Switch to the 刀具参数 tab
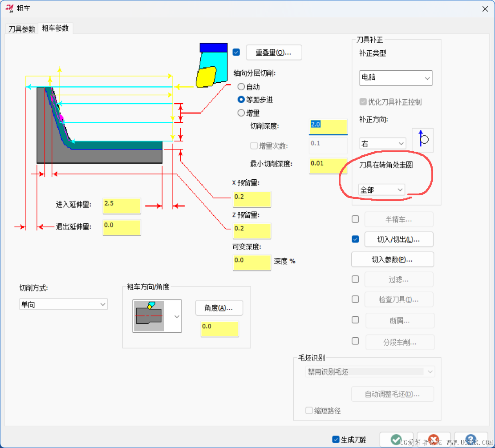This screenshot has height=448, width=495. (22, 29)
